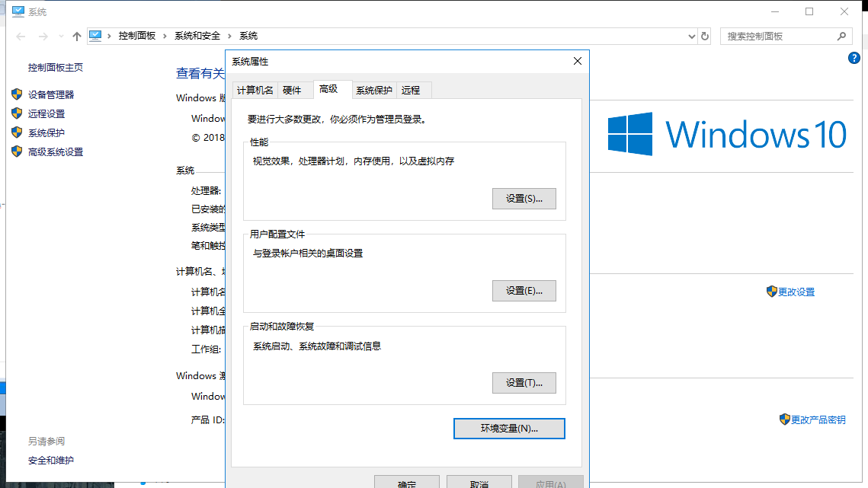Click 处理器: label in System window

click(x=206, y=191)
